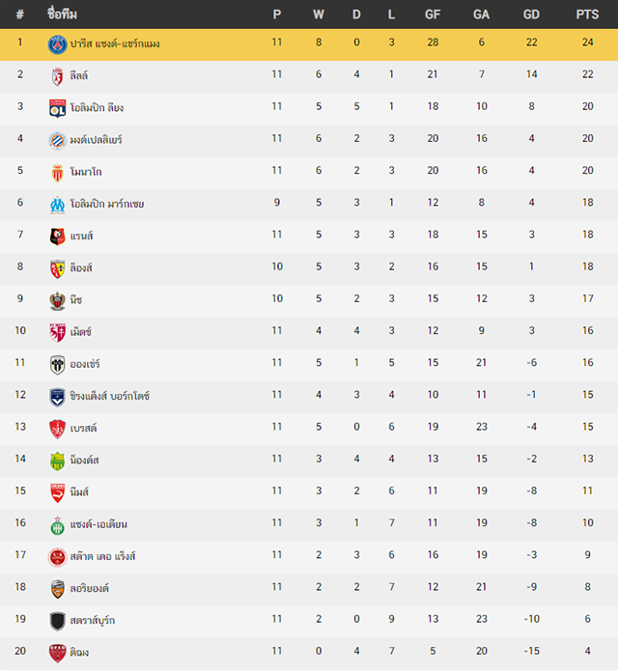Select the Olympique Lyon OL badge
618x672 pixels.
coord(57,108)
